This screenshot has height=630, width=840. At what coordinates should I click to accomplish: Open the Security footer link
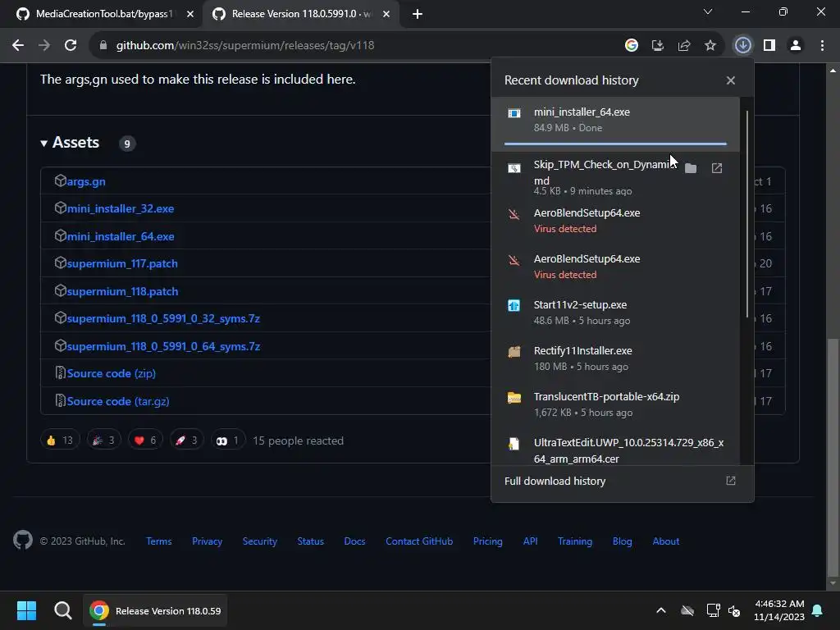click(260, 541)
